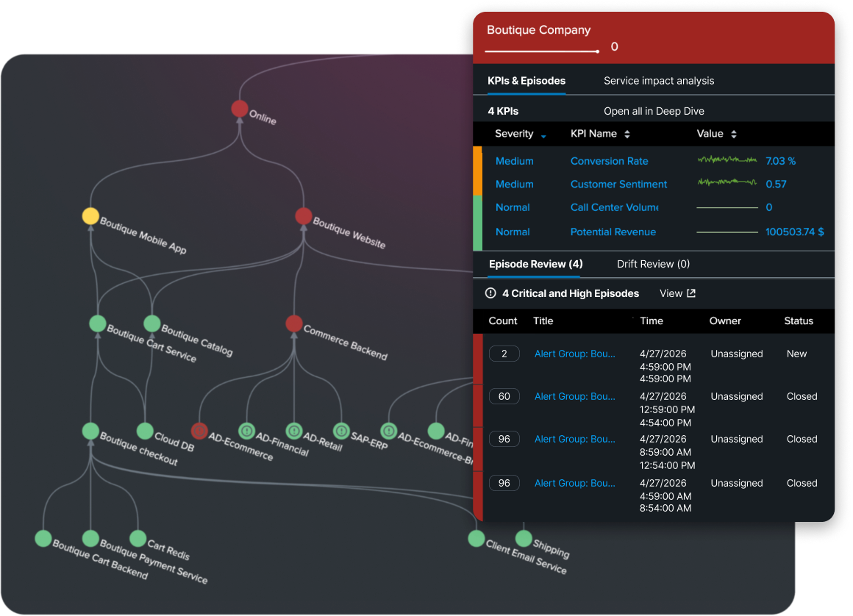Click the Boutique checkout node
This screenshot has height=616, width=853.
(x=90, y=431)
